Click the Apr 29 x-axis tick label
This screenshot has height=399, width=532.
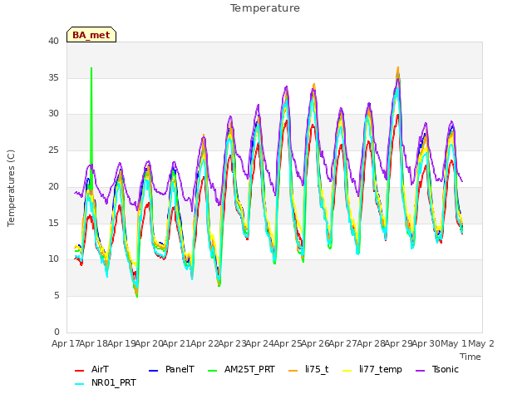398,343
